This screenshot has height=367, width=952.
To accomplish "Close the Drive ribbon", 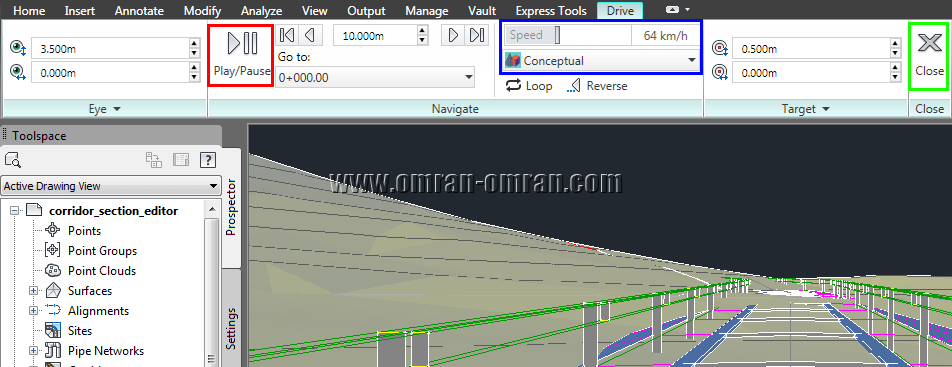I will 929,55.
